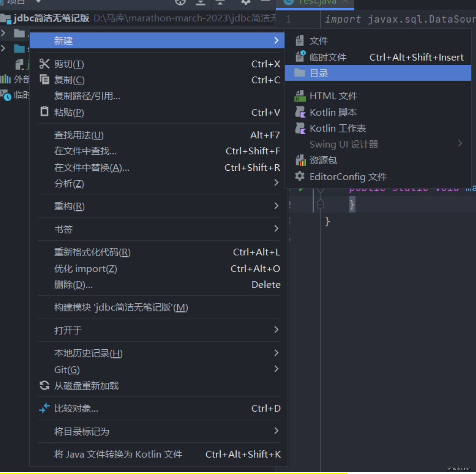Screen dimensions: 476x474
Task: Click the clipboard paste icon
Action: coord(44,111)
